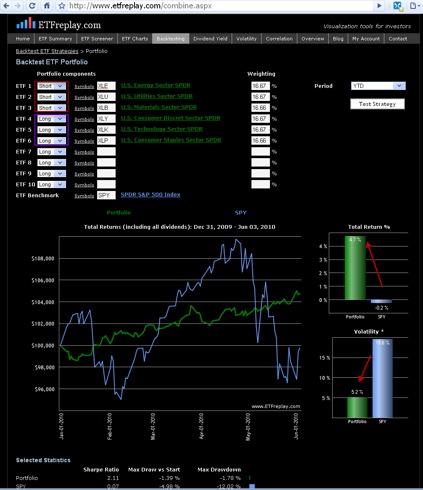Open the Backtesting tab

171,39
